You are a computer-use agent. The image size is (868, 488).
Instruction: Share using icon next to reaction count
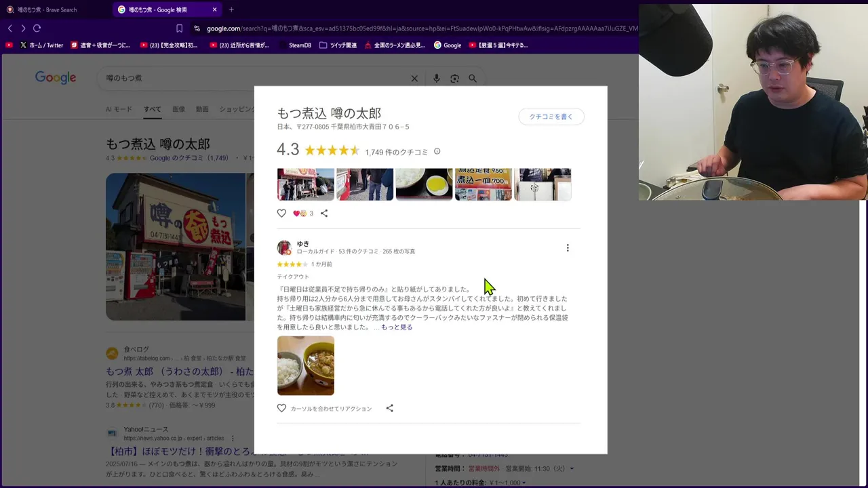(x=324, y=213)
